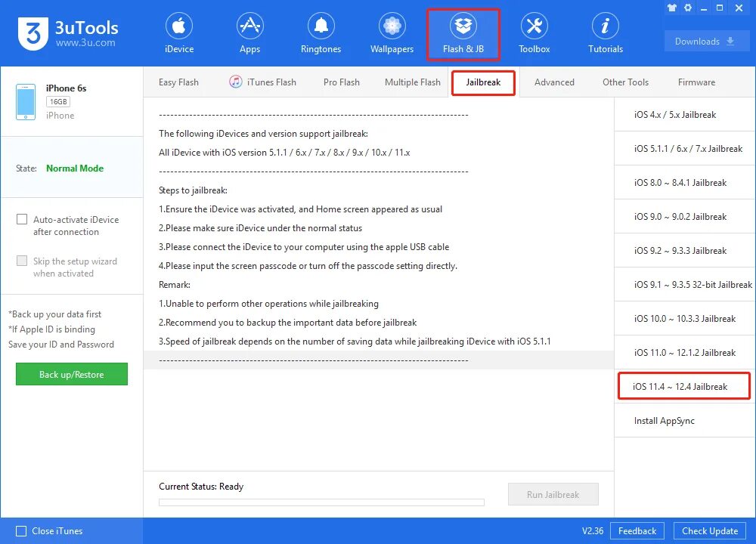Screen dimensions: 756x544
Task: Click the iPhone 6s device icon
Action: [26, 102]
